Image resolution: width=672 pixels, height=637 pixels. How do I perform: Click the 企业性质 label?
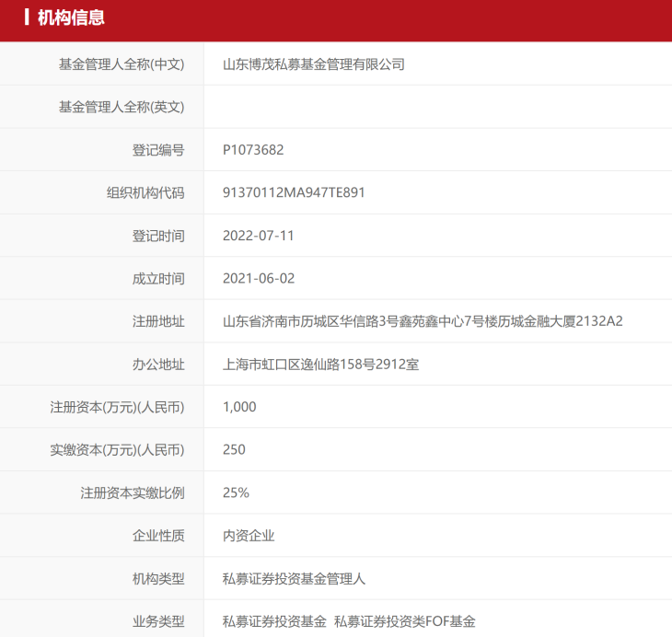click(158, 536)
